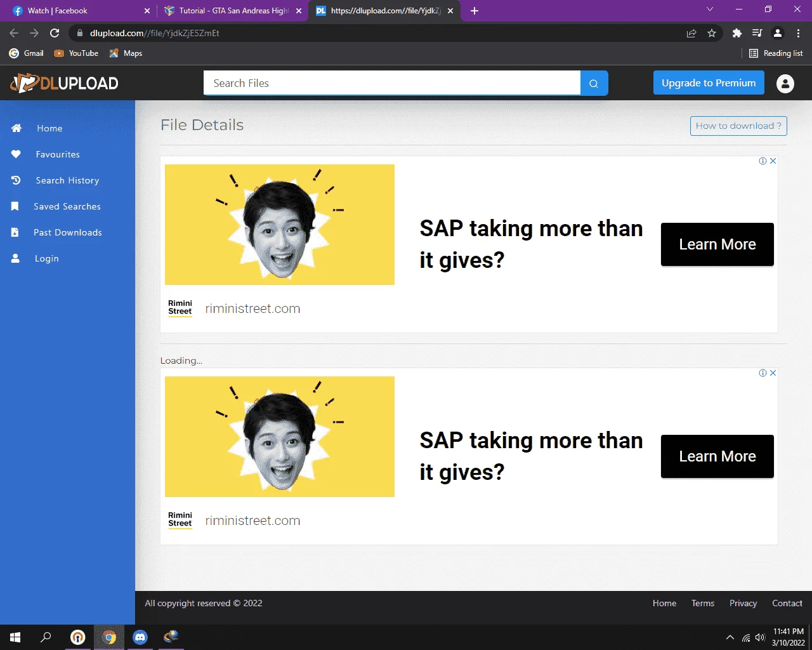Click the blue search magnifier button
812x650 pixels.
(594, 83)
